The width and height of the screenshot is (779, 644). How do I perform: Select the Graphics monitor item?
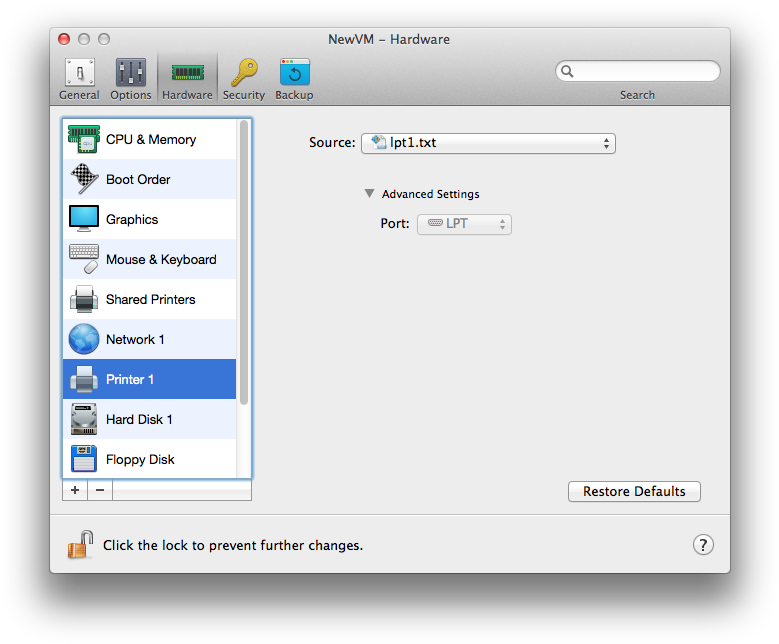(150, 220)
